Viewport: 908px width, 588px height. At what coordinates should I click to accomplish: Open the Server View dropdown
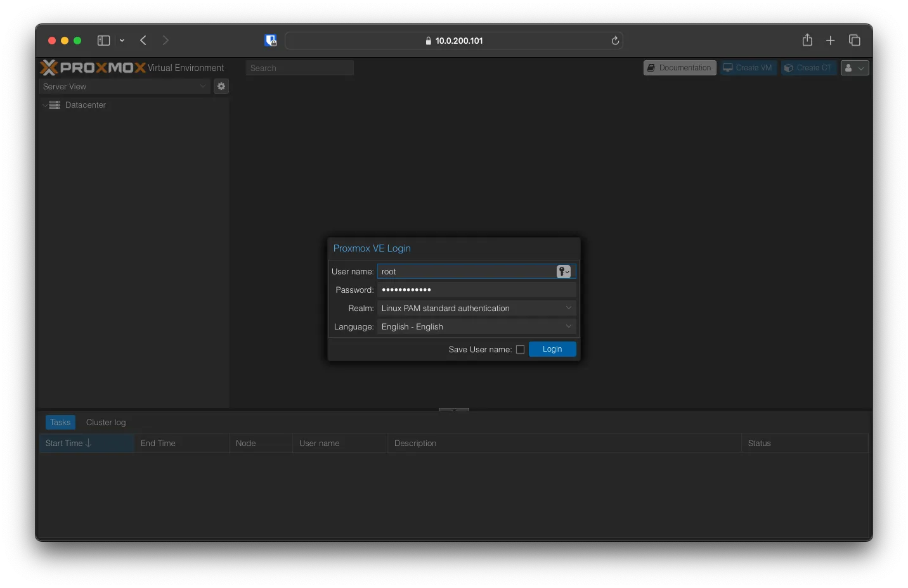[125, 86]
